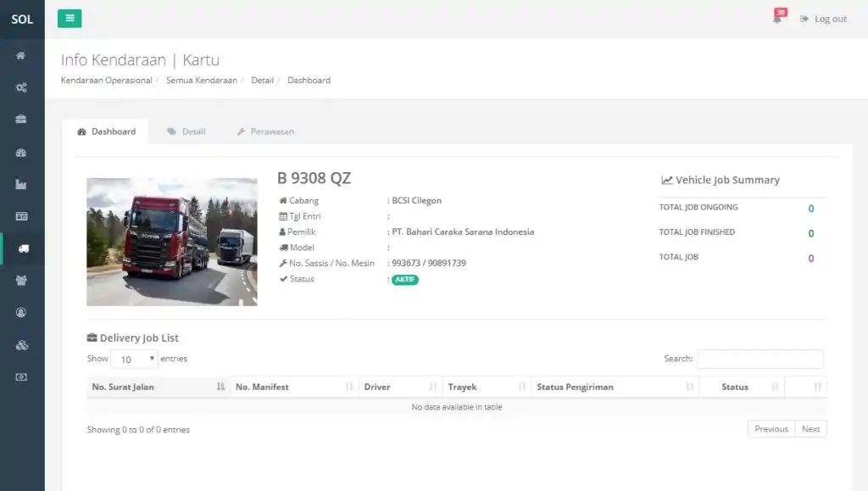Open the factory chart icon in sidebar

tap(21, 184)
